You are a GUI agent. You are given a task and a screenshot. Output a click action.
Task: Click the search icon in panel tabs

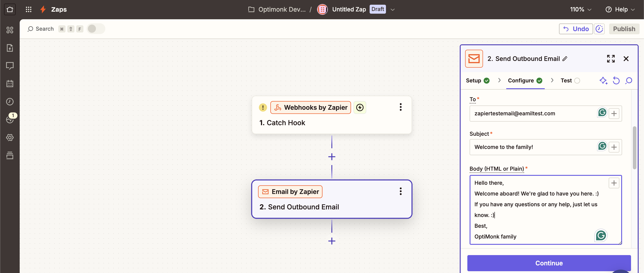(629, 81)
